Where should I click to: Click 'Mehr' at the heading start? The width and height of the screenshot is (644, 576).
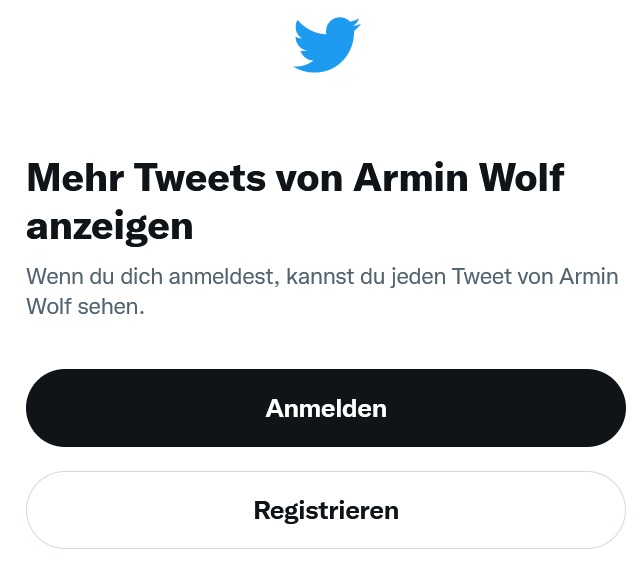[x=75, y=177]
